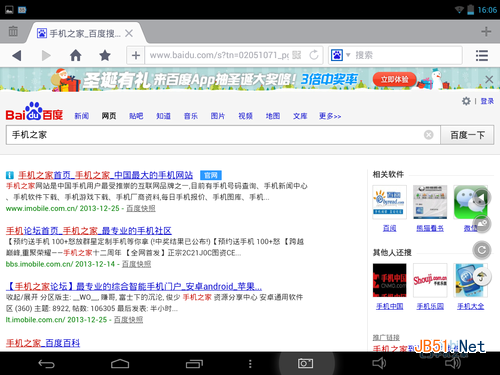Click the Baidu paw search engine icon
Image resolution: width=500 pixels, height=375 pixels.
point(337,55)
